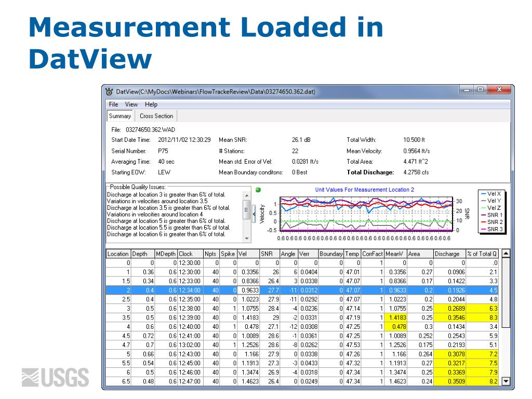Open the View menu
The width and height of the screenshot is (532, 399).
[131, 104]
